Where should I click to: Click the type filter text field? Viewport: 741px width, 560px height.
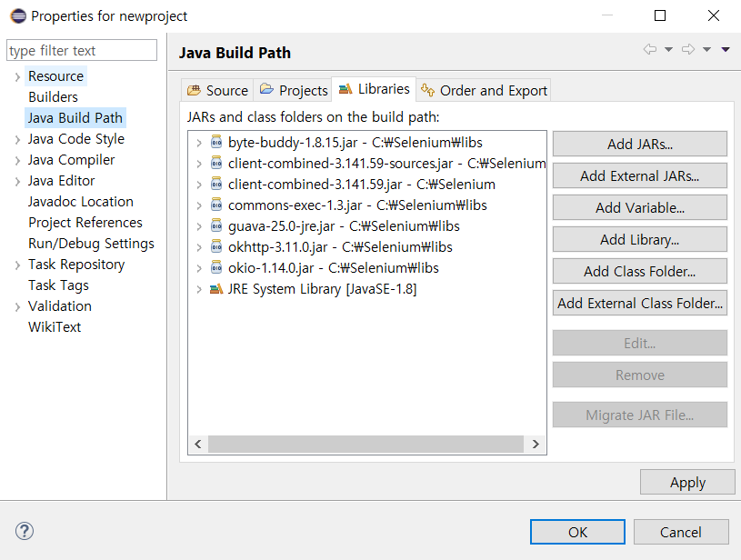(82, 50)
